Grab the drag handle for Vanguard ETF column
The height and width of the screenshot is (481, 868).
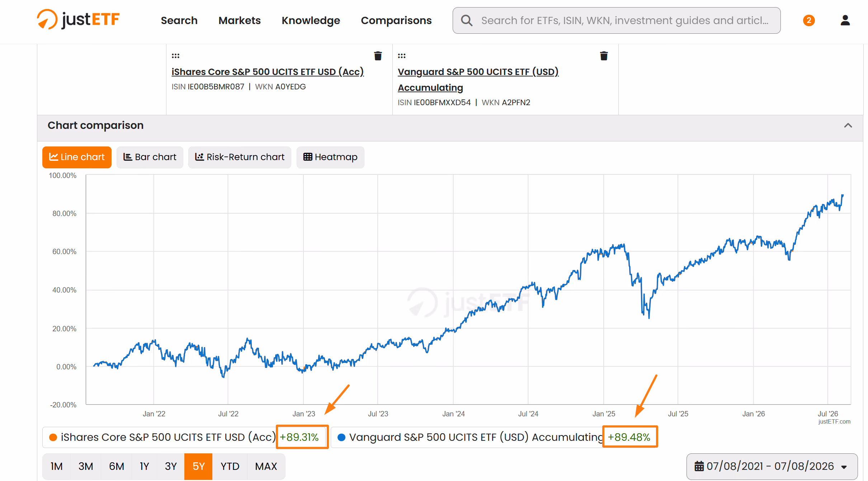(402, 56)
